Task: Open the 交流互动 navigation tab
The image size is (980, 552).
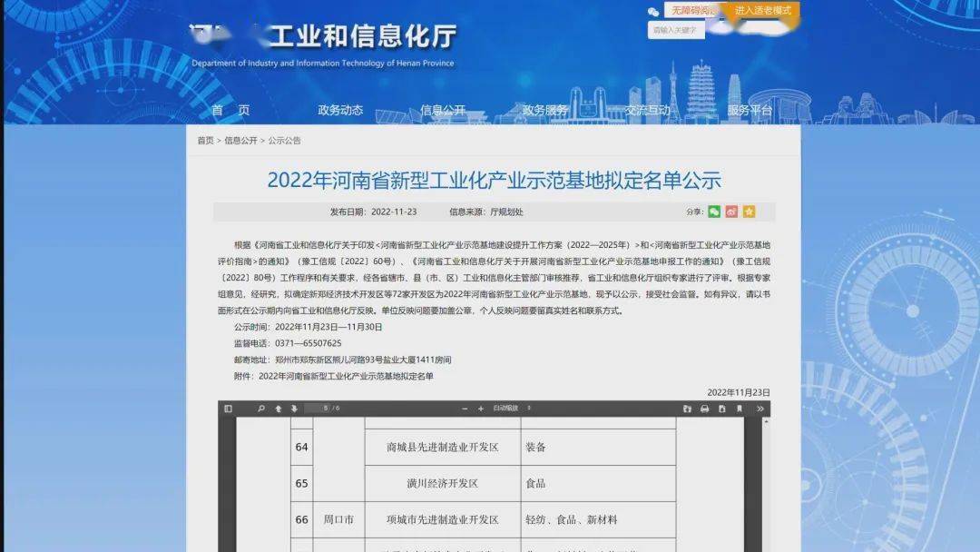Action: pos(648,110)
